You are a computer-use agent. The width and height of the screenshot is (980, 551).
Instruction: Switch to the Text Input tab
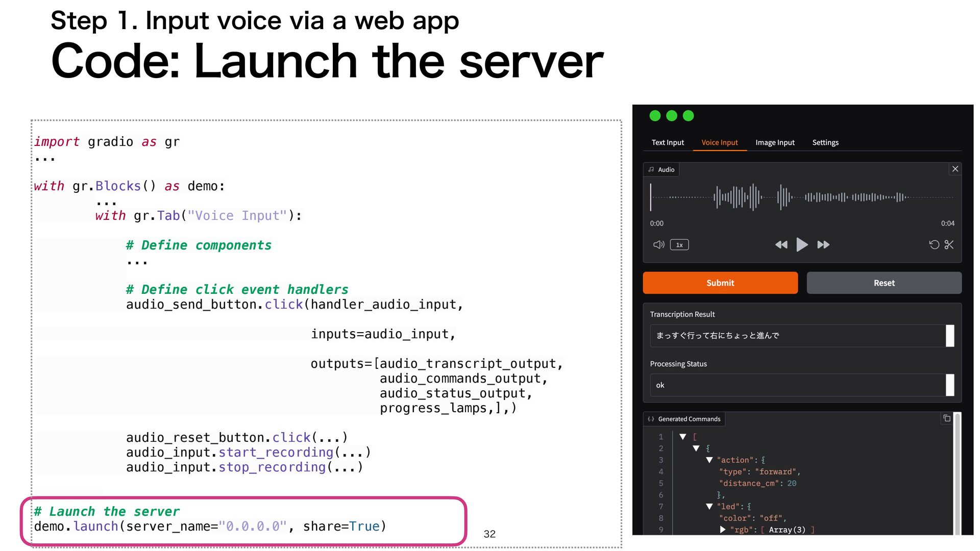coord(668,142)
